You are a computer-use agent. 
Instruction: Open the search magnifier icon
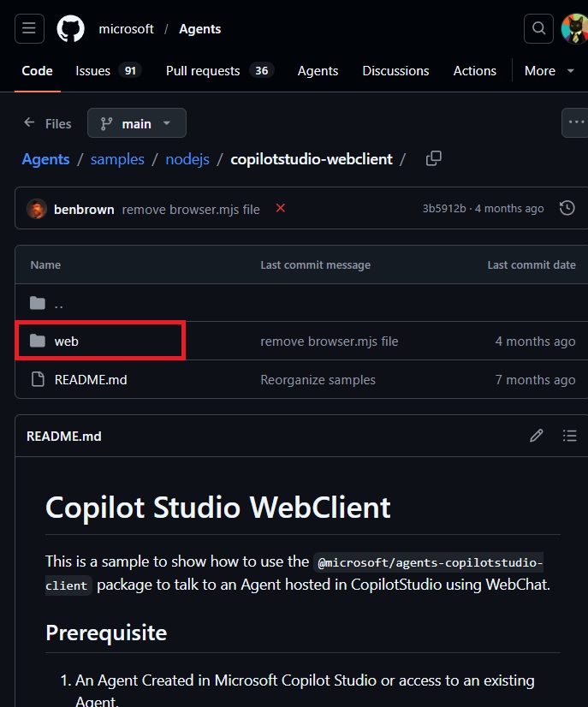[538, 29]
